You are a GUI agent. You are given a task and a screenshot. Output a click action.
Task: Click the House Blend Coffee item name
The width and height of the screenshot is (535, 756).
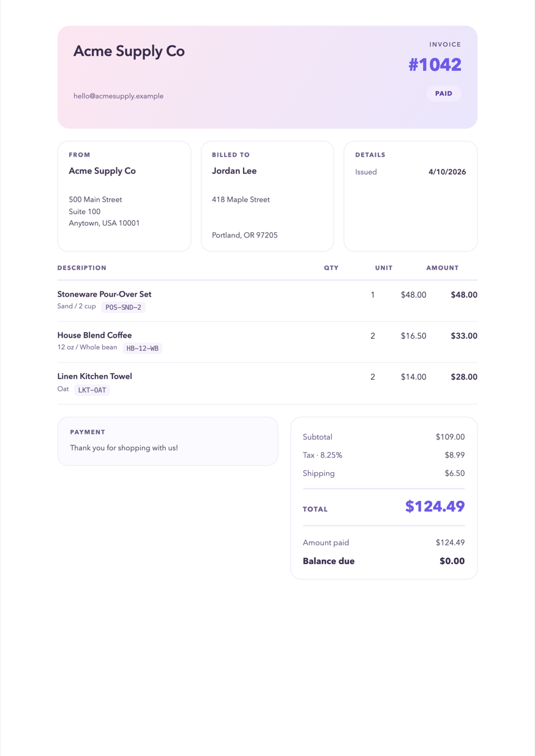[x=94, y=335]
